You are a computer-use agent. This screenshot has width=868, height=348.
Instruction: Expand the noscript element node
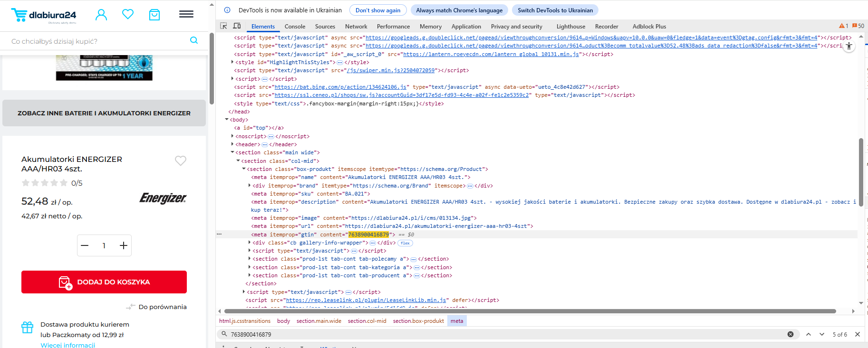click(x=232, y=136)
